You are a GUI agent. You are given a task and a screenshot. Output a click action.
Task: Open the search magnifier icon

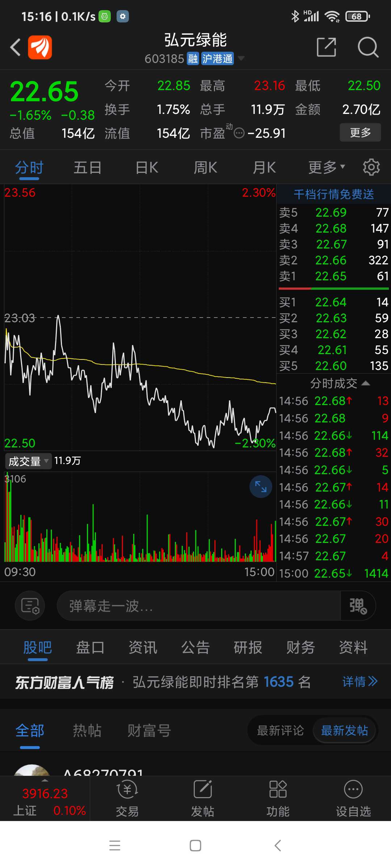tap(368, 47)
